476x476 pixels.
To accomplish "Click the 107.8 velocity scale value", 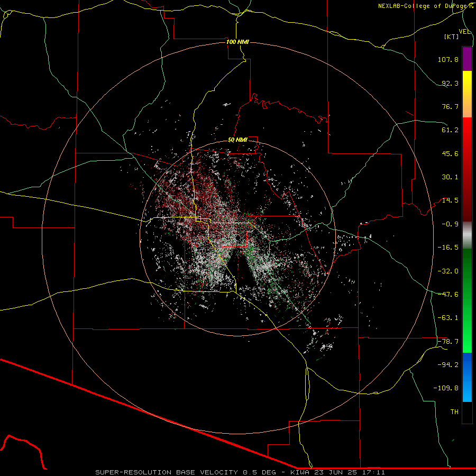I will pos(448,59).
